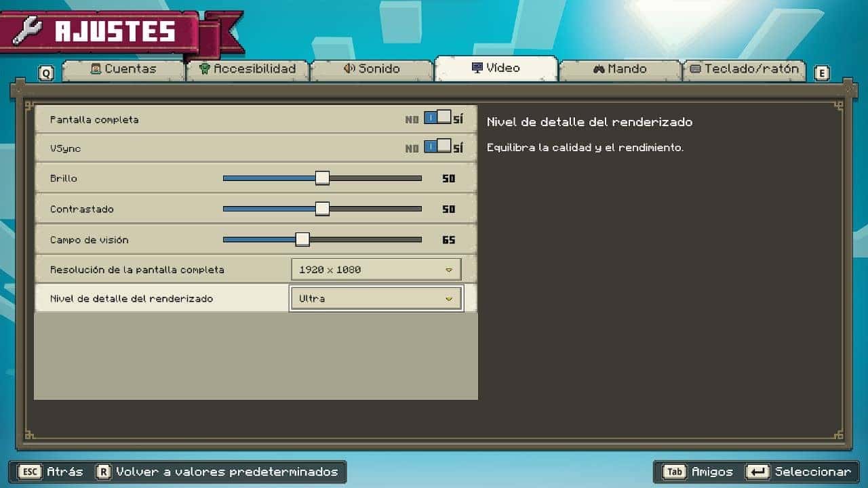Expand the Nivel de detalle del renderizado dropdown
This screenshot has height=488, width=868.
pos(376,298)
